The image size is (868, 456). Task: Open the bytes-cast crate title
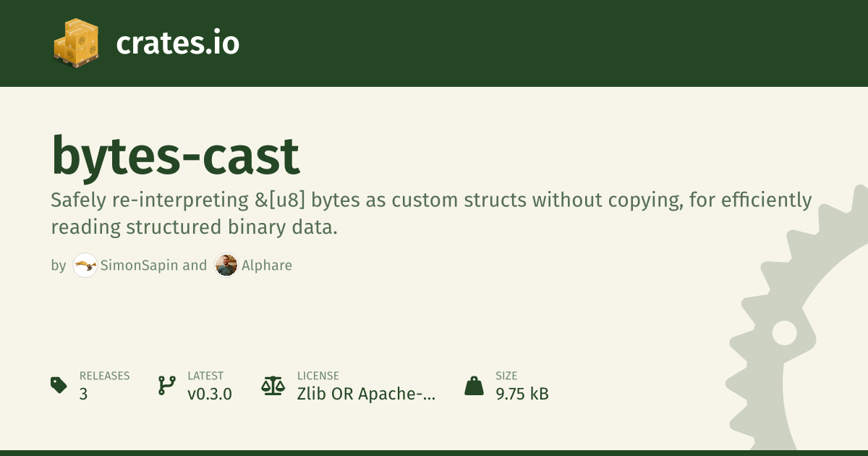[175, 156]
